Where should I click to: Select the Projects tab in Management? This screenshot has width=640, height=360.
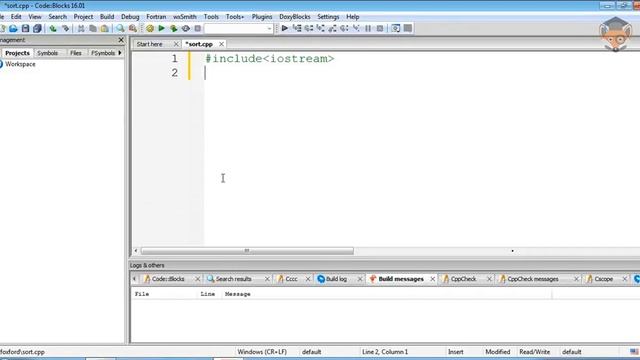click(17, 53)
